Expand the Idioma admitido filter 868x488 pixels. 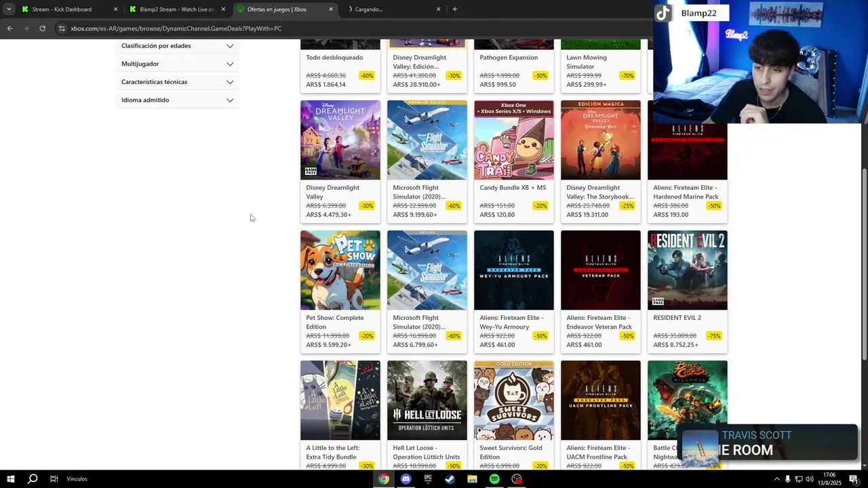[178, 100]
